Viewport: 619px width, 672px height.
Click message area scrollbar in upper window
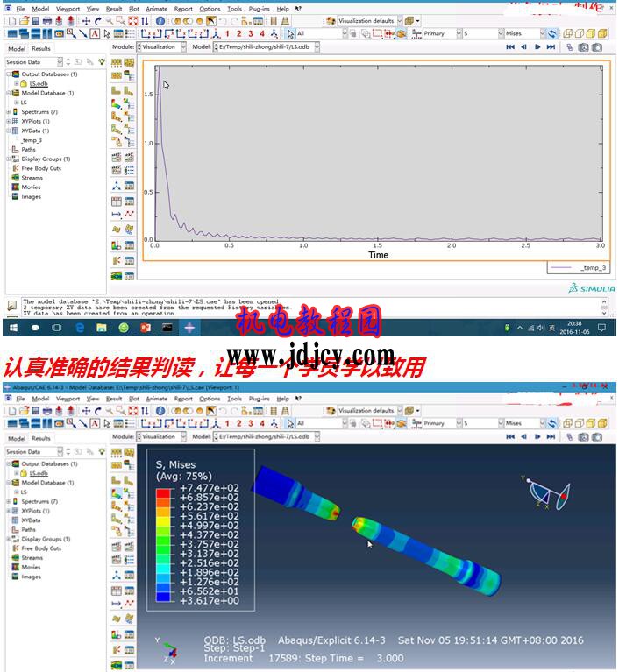(604, 308)
